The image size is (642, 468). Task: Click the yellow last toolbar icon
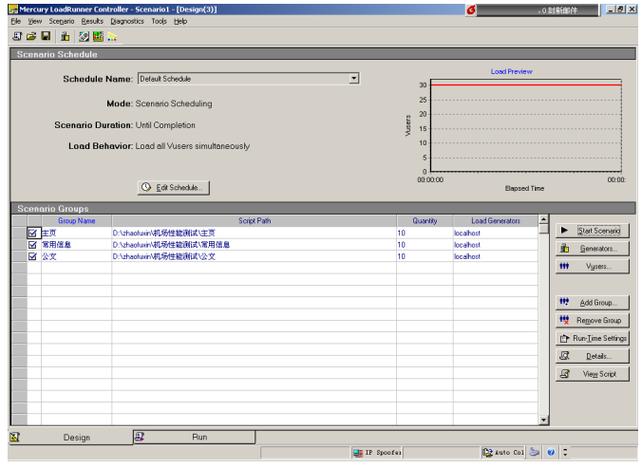click(x=112, y=37)
